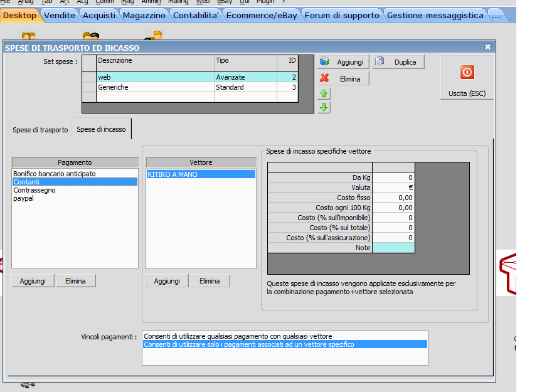This screenshot has width=542, height=392.
Task: Open the Contabilita' tab
Action: coord(196,16)
